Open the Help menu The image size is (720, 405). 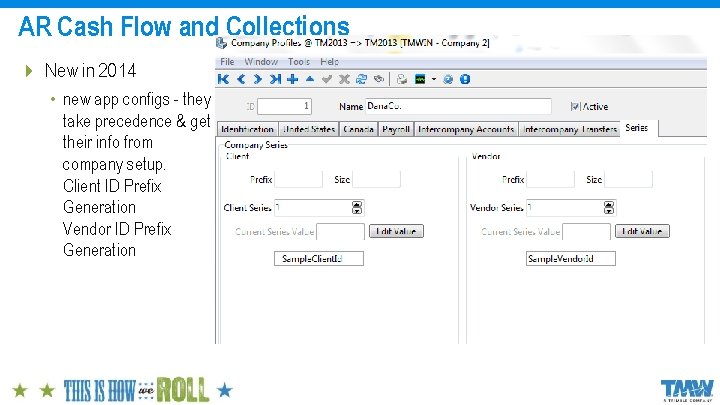coord(329,62)
